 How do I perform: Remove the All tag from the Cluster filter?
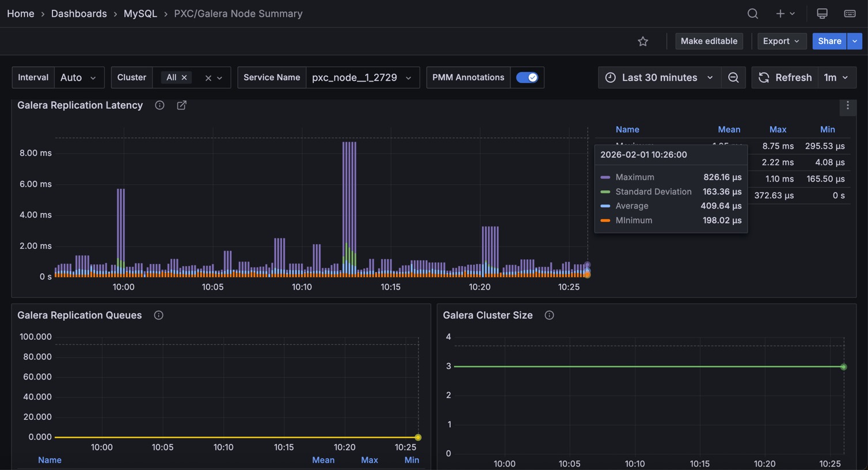point(184,77)
